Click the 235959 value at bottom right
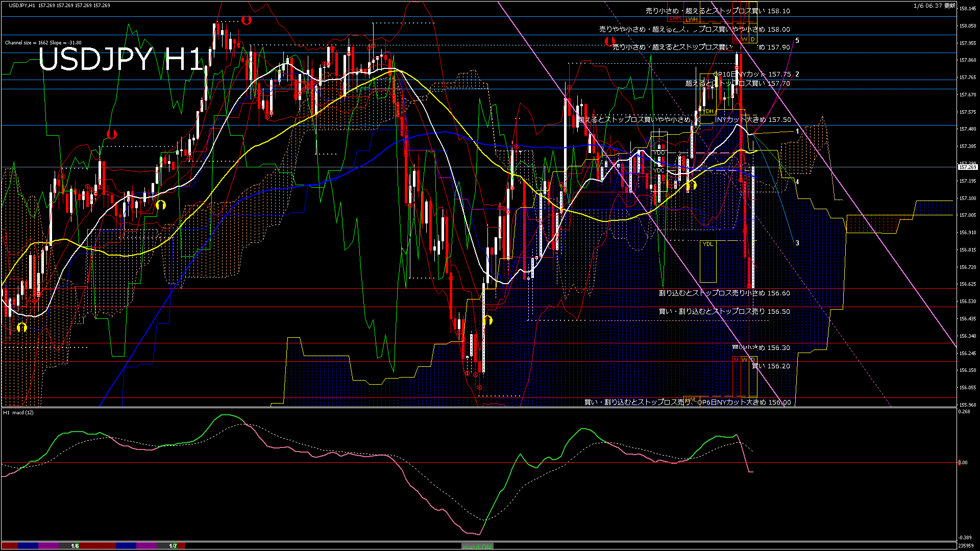The image size is (980, 551). [966, 546]
